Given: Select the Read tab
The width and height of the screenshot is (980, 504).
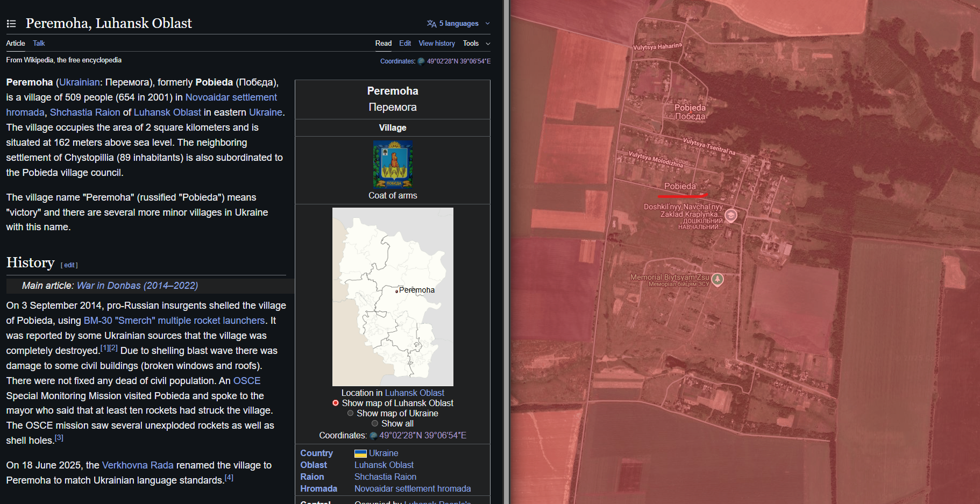Looking at the screenshot, I should tap(384, 44).
